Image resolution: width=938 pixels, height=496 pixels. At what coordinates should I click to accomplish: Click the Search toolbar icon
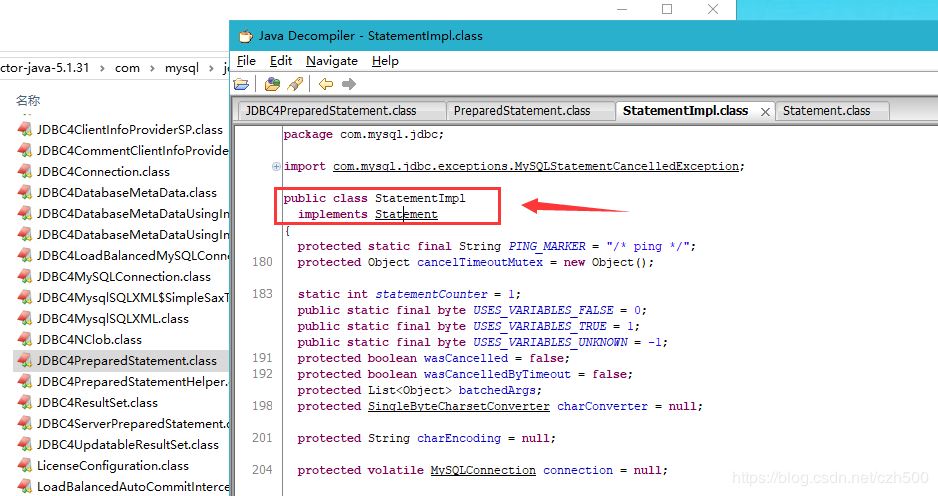296,84
